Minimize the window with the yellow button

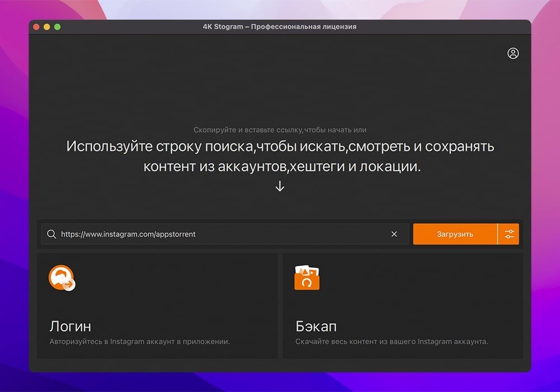[47, 27]
